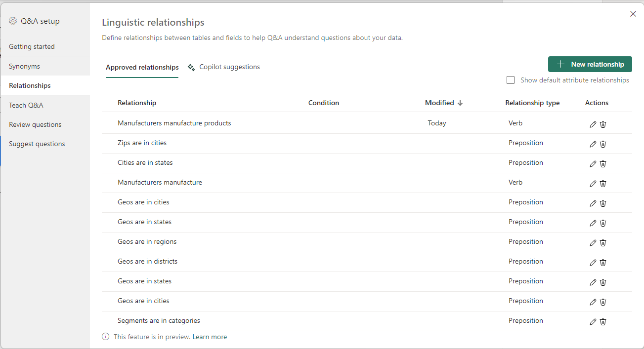Screen dimensions: 644x349
Task: Select "Zips are in cities" row text
Action: 142,143
